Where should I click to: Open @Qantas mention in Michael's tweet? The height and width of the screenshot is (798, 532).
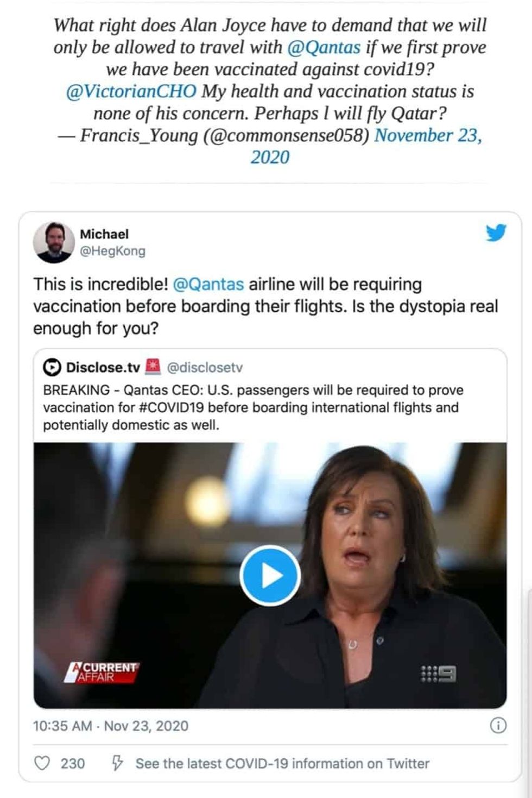click(208, 284)
